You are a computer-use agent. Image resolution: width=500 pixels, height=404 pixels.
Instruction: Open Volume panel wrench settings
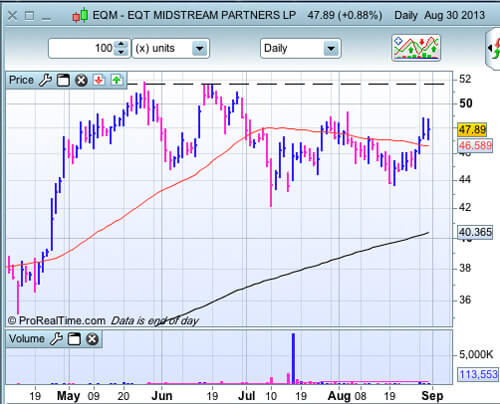56,339
